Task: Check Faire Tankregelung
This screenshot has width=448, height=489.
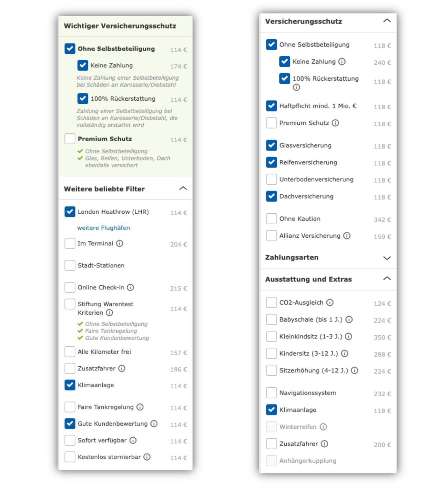Action: coord(70,407)
